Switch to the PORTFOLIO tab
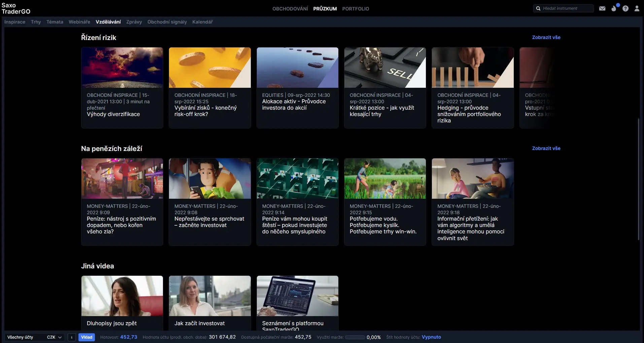Screen dimensions: 644x343 355,9
